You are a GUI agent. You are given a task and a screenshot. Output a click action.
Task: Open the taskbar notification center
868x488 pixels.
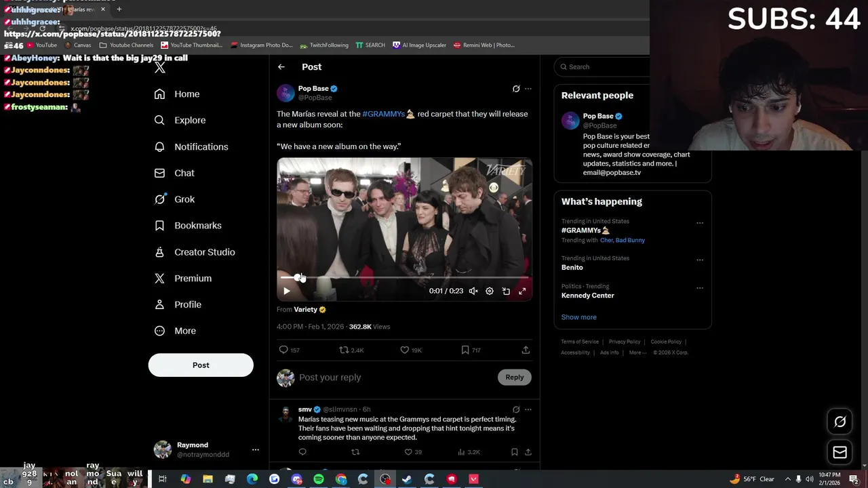[854, 479]
